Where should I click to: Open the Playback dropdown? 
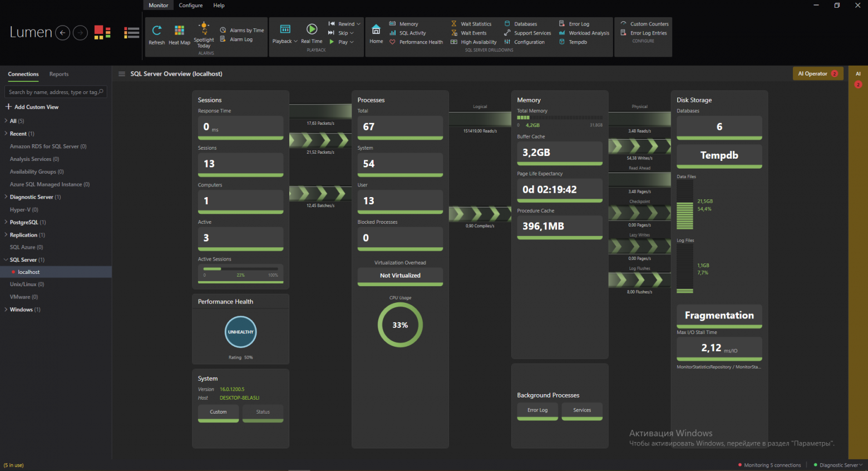click(285, 33)
